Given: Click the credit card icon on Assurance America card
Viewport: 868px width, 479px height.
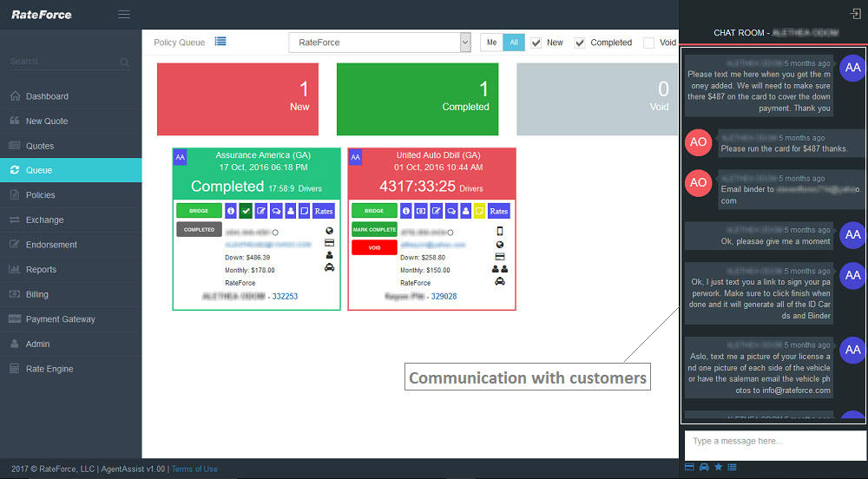Looking at the screenshot, I should [x=329, y=243].
